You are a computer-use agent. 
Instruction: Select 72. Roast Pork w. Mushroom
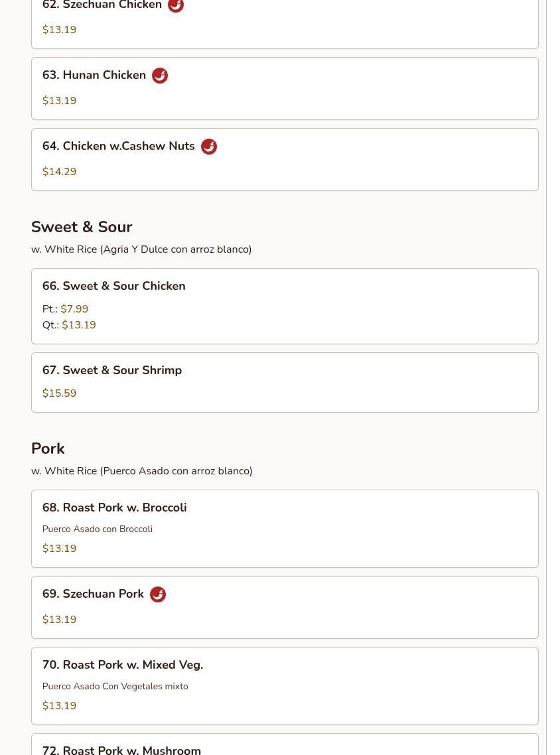click(x=121, y=750)
